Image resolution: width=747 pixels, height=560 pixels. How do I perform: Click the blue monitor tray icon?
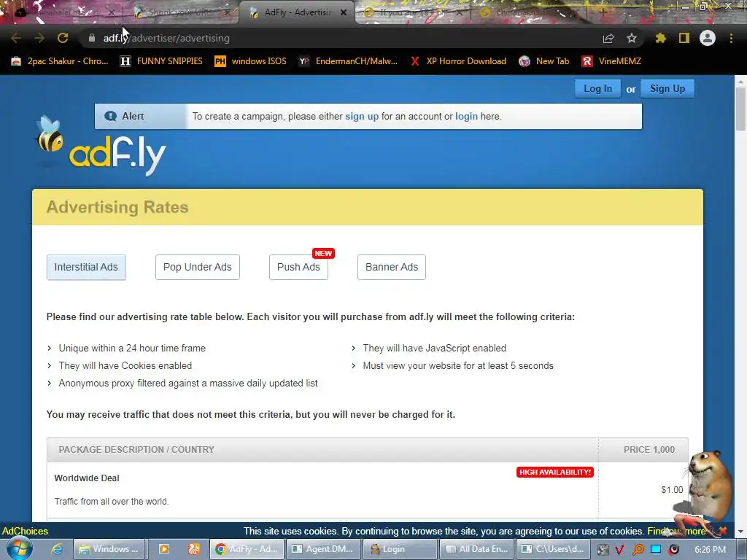click(656, 549)
